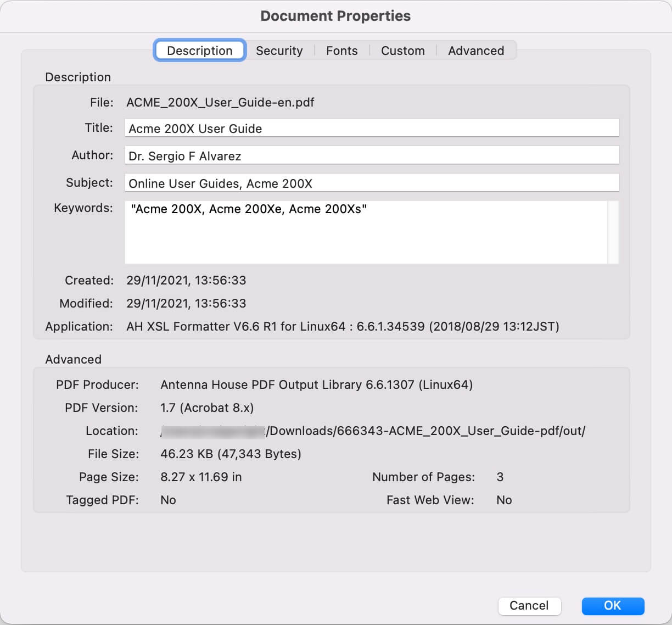This screenshot has width=672, height=625.
Task: Click inside the Keywords text area
Action: 366,232
